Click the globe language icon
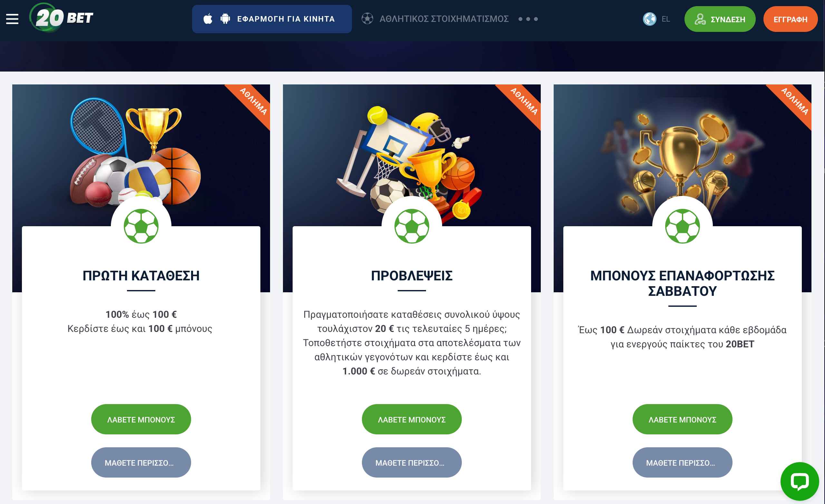The image size is (825, 504). point(650,19)
